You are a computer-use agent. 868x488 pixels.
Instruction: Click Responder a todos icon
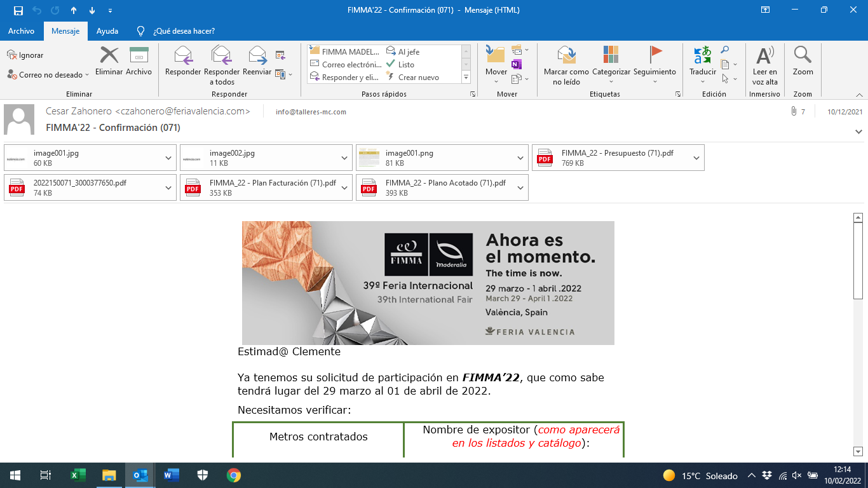[x=222, y=55]
